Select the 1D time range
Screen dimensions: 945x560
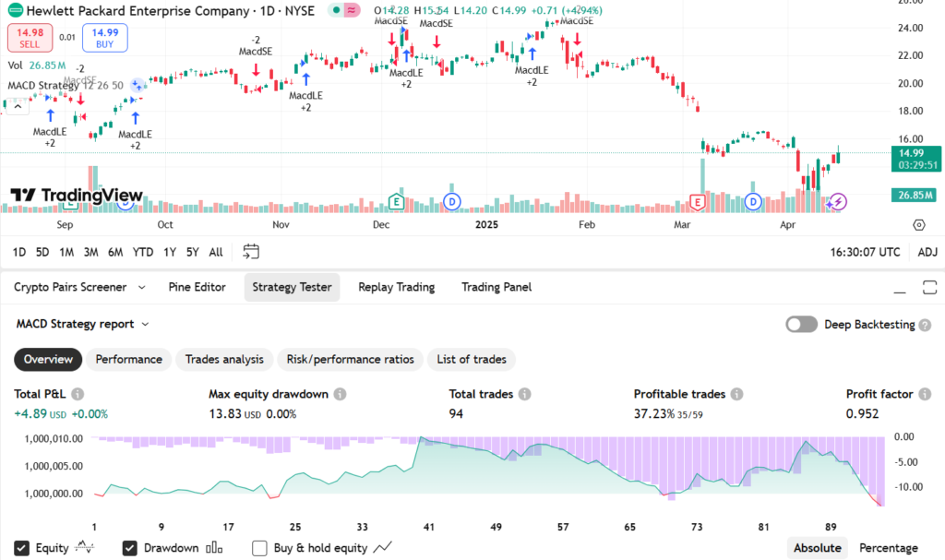point(19,252)
